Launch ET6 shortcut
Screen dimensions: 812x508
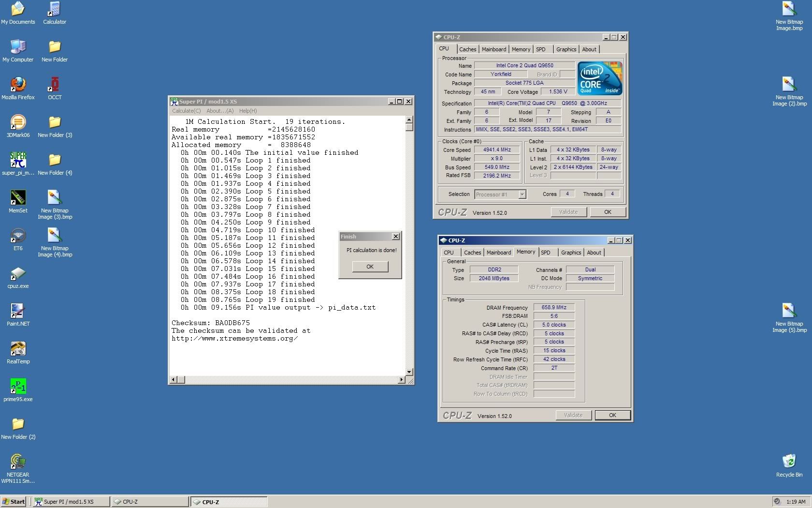[18, 239]
